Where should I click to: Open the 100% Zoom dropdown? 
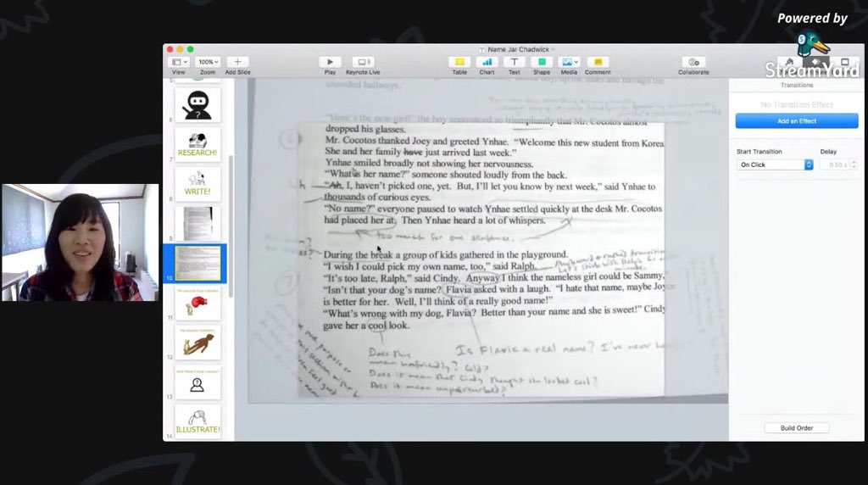pos(209,62)
